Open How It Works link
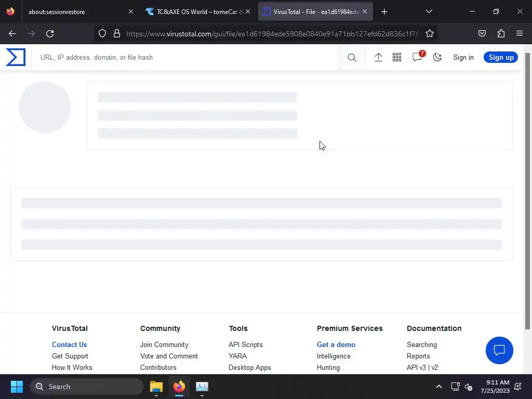 click(x=72, y=367)
